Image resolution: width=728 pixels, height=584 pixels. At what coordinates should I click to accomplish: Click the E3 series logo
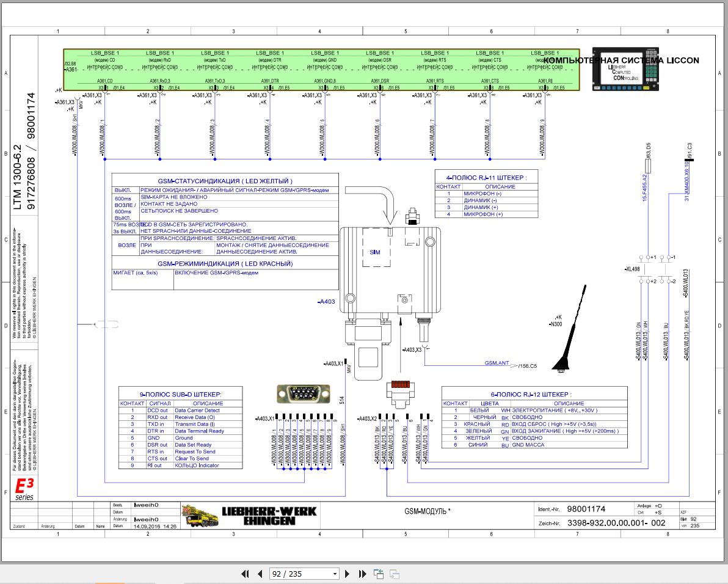point(24,489)
